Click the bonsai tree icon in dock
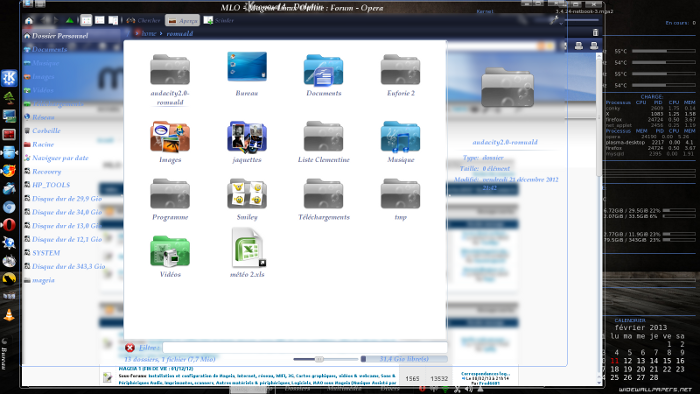700x394 pixels. (9, 97)
